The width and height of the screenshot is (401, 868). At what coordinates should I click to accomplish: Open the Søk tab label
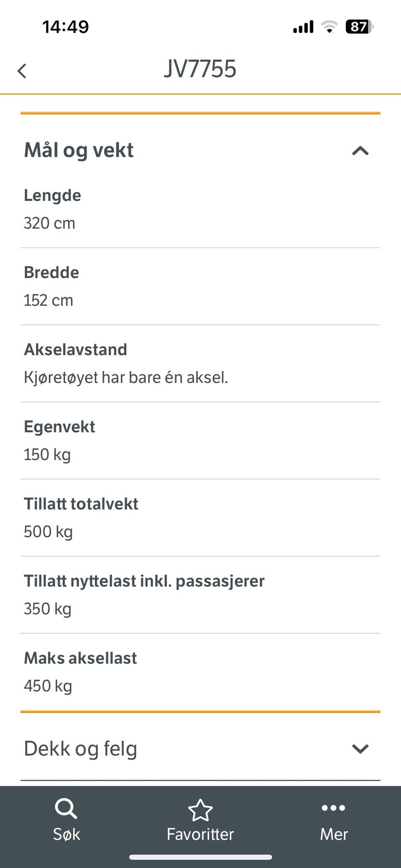pyautogui.click(x=66, y=834)
